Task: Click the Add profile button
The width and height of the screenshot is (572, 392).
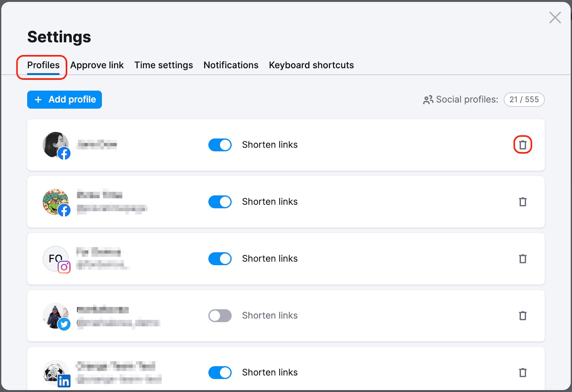Action: pyautogui.click(x=64, y=99)
